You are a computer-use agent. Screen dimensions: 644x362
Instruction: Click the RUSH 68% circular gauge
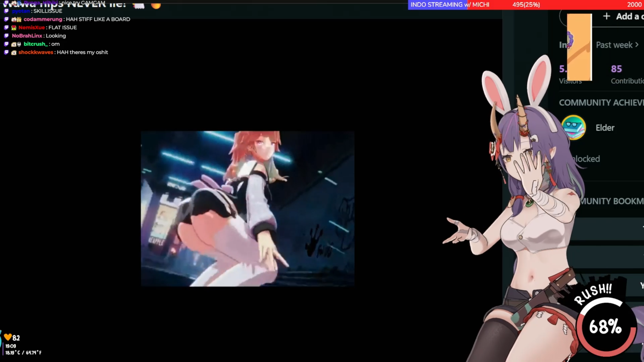click(x=606, y=326)
